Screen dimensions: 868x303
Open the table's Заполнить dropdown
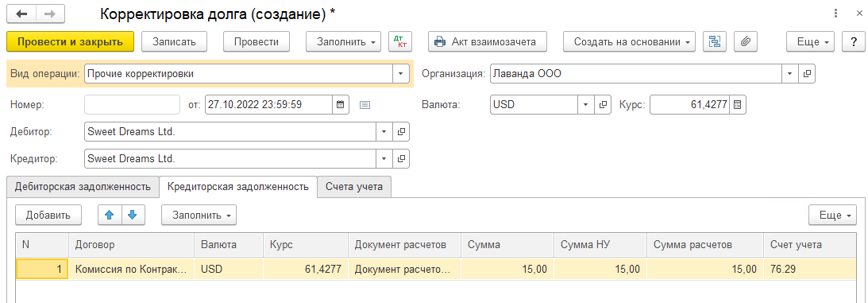coord(199,216)
